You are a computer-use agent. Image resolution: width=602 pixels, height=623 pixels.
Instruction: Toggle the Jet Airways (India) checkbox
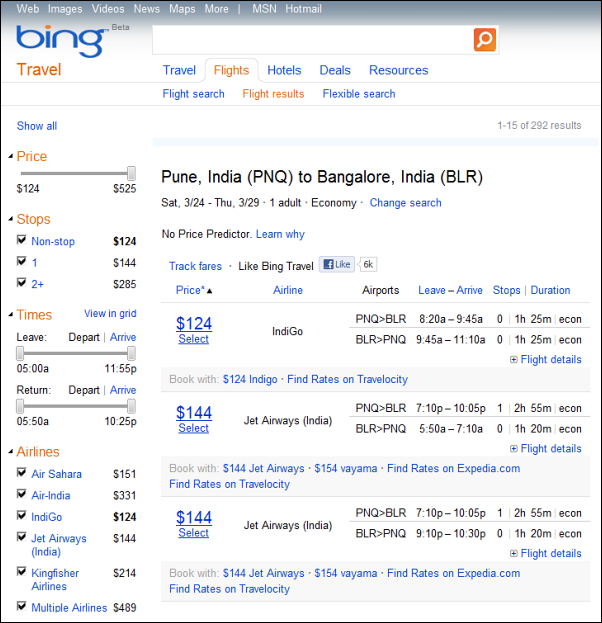(21, 537)
